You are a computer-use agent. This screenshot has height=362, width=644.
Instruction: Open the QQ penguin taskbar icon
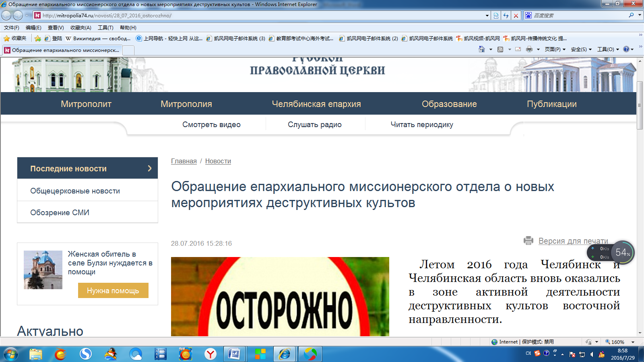110,354
